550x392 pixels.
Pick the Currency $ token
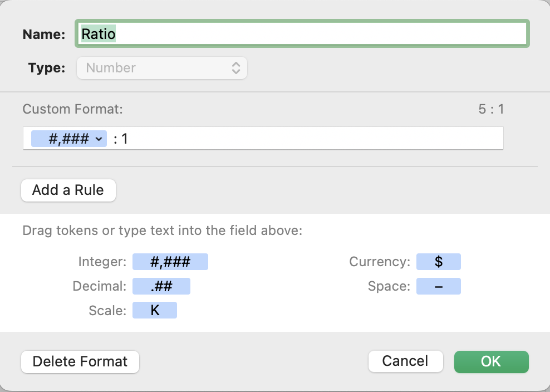coord(438,262)
